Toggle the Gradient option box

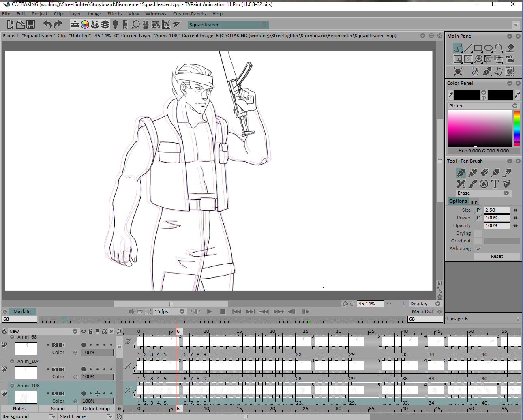[x=478, y=241]
